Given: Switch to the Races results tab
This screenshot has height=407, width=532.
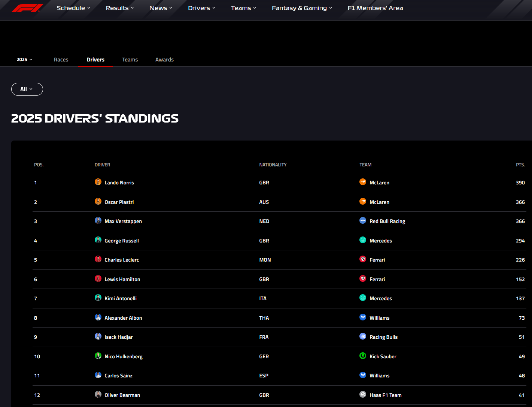Looking at the screenshot, I should click(61, 60).
